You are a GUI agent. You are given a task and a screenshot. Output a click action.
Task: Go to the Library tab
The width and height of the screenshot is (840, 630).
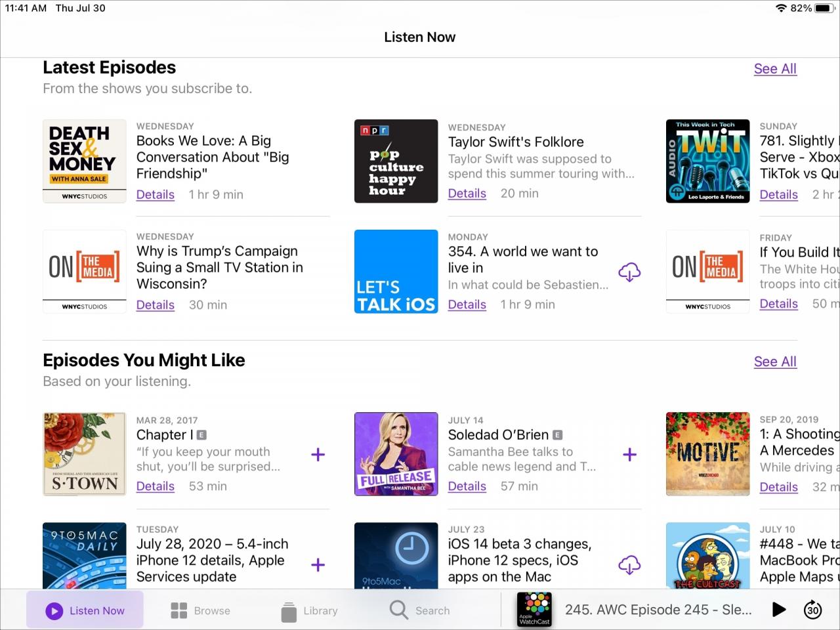(x=309, y=610)
